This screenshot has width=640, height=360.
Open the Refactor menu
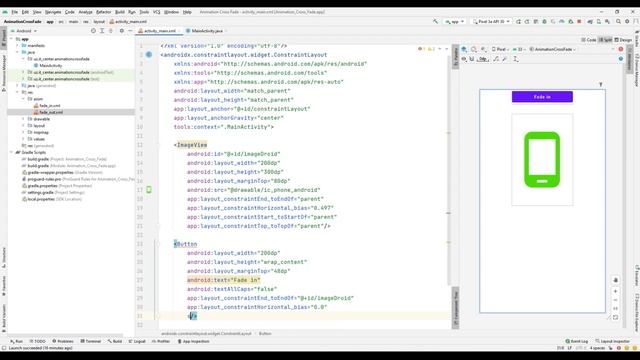103,12
